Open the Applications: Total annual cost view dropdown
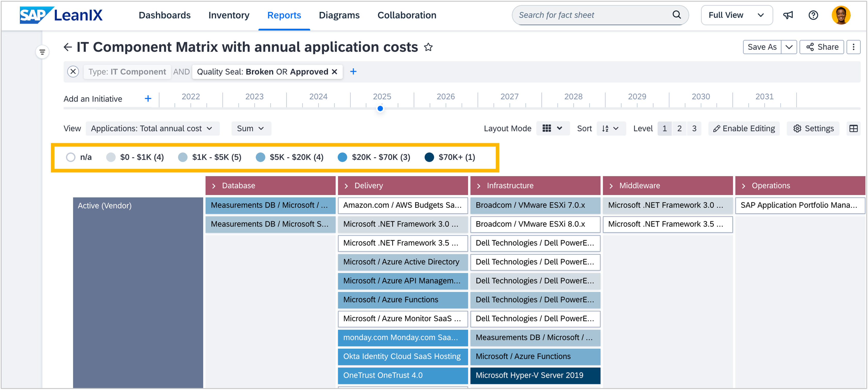This screenshot has width=868, height=390. pyautogui.click(x=153, y=129)
